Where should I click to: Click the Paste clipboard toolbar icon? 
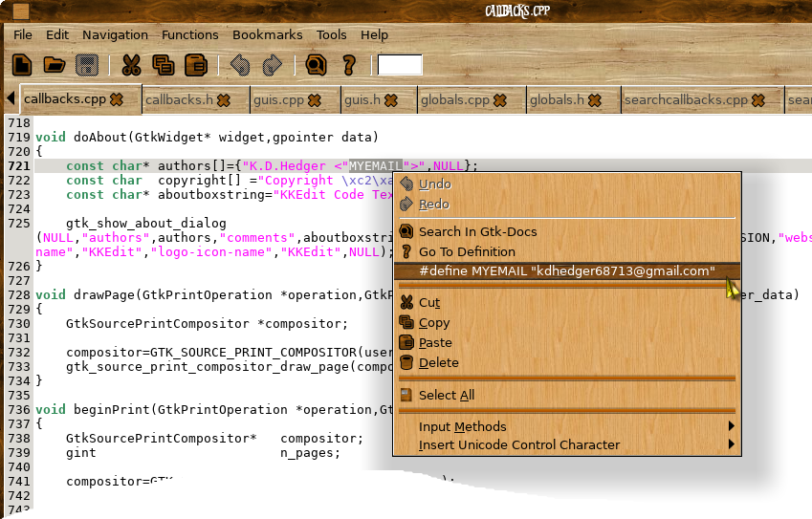196,65
